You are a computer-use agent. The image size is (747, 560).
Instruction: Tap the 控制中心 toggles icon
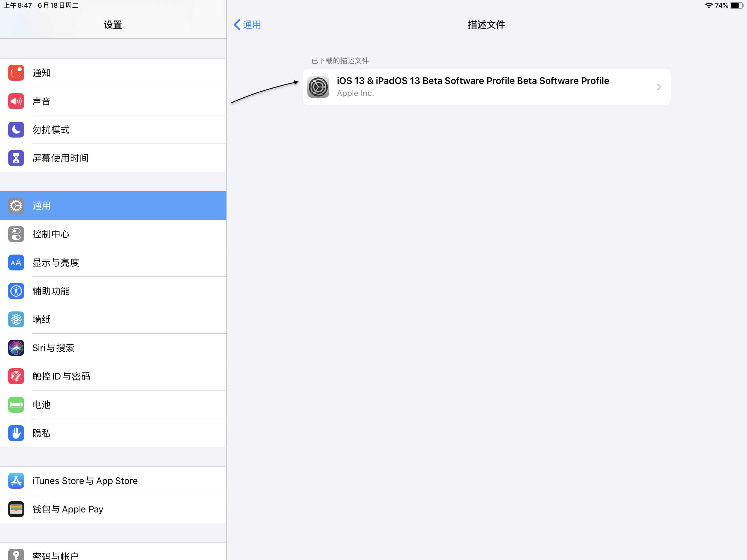16,234
